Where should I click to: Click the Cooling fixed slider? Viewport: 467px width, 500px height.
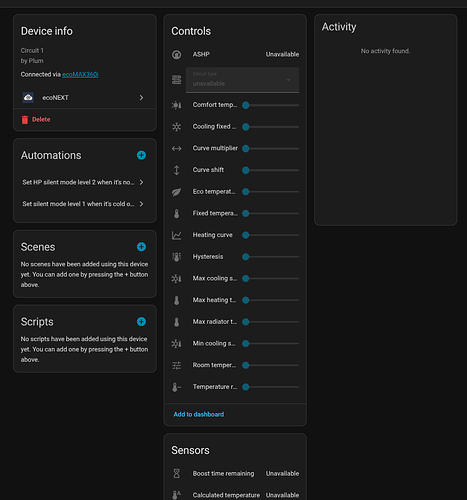tap(270, 127)
